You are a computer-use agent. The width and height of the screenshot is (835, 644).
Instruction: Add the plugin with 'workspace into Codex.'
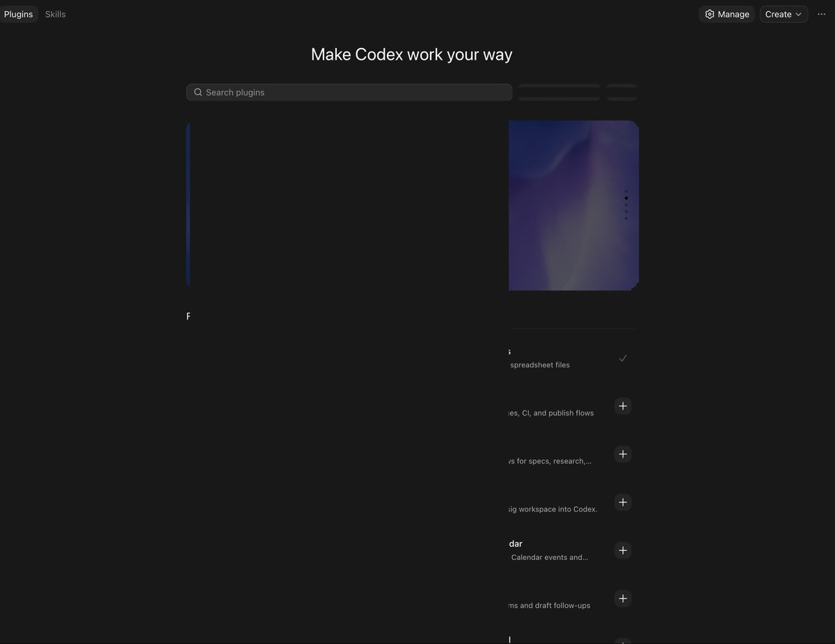coord(623,502)
